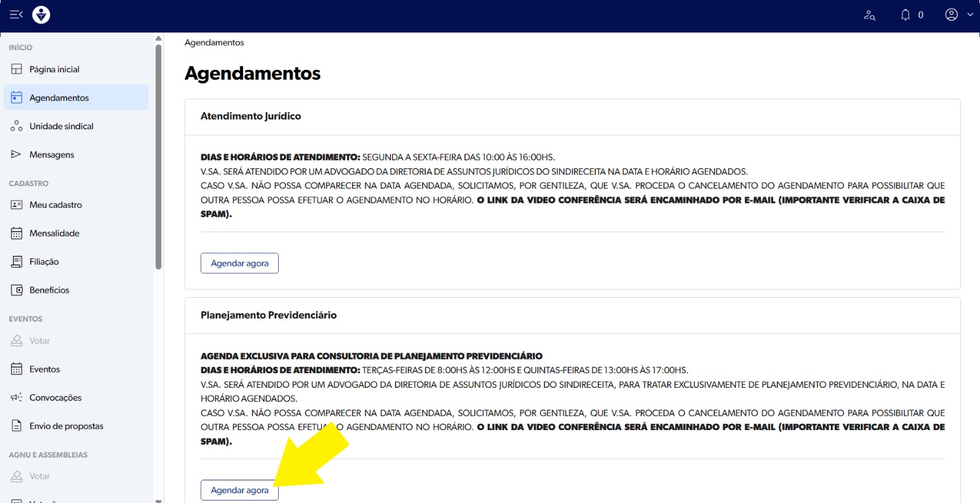Open Convocações menu item
This screenshot has width=980, height=503.
55,398
